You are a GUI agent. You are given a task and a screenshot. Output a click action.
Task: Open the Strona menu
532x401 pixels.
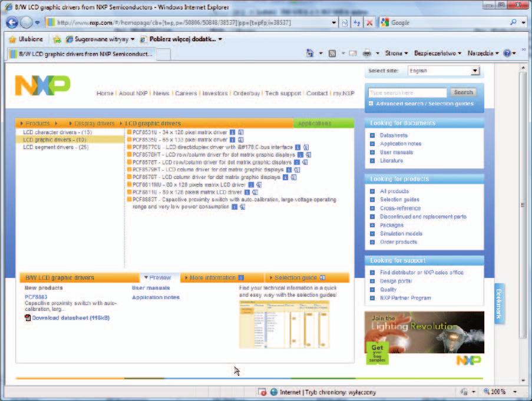coord(396,53)
